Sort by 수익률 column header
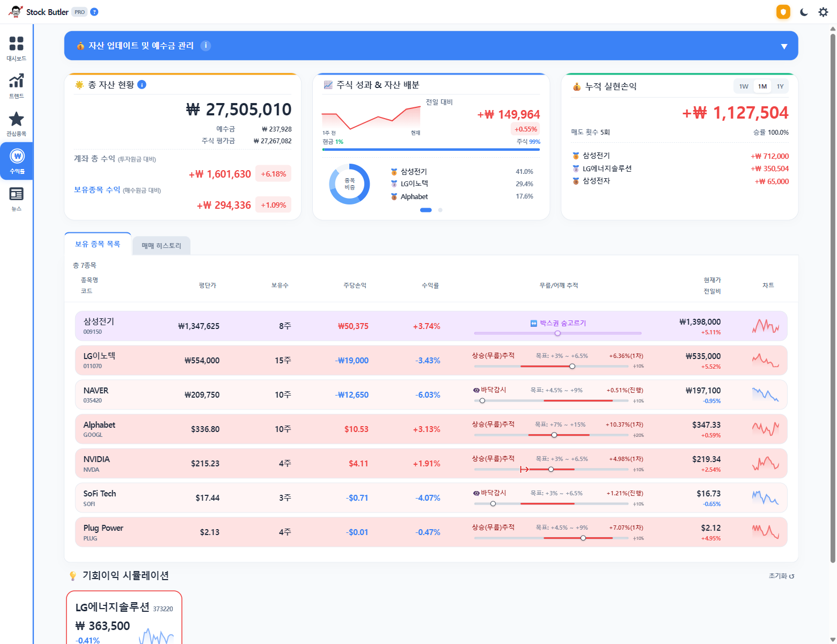 pyautogui.click(x=430, y=286)
